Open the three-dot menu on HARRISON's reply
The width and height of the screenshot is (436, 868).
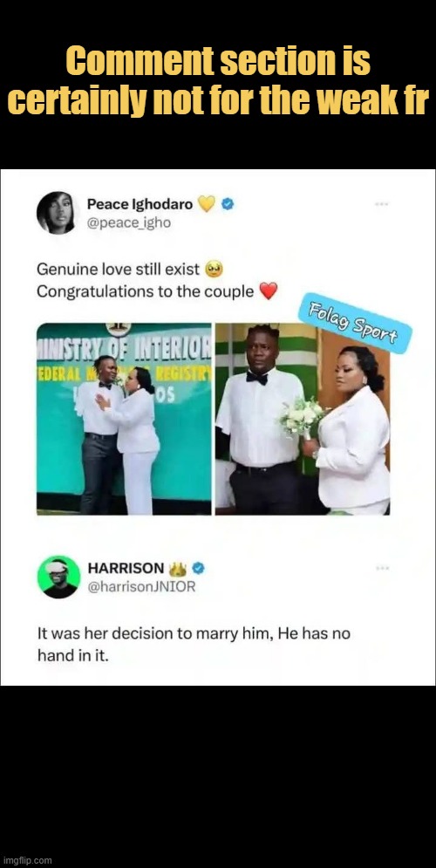click(382, 568)
